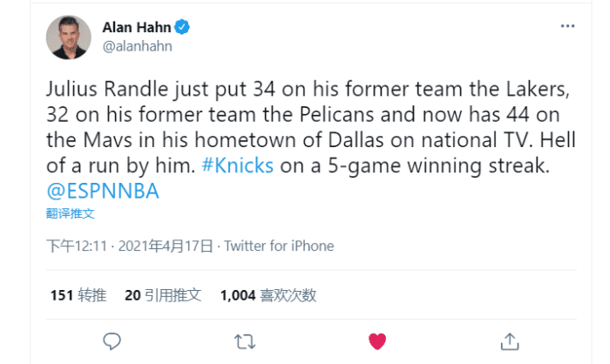Click the translate tweet link
The image size is (610, 364).
[71, 212]
